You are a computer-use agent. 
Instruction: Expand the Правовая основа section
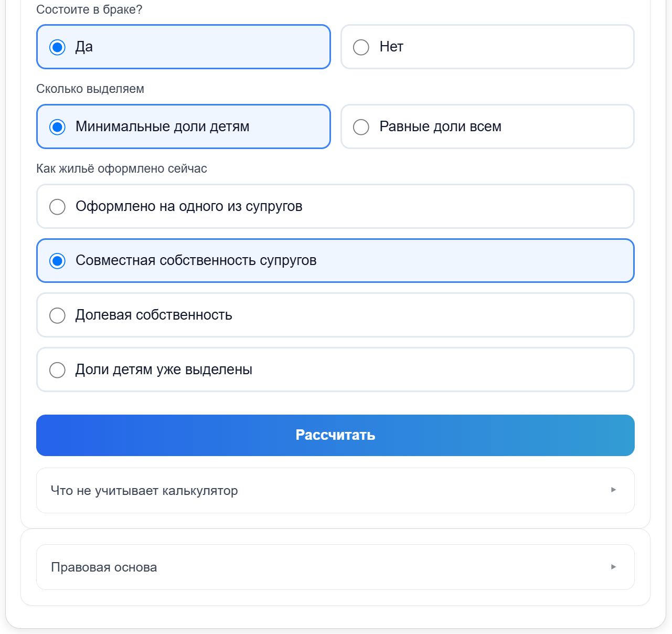pos(335,567)
